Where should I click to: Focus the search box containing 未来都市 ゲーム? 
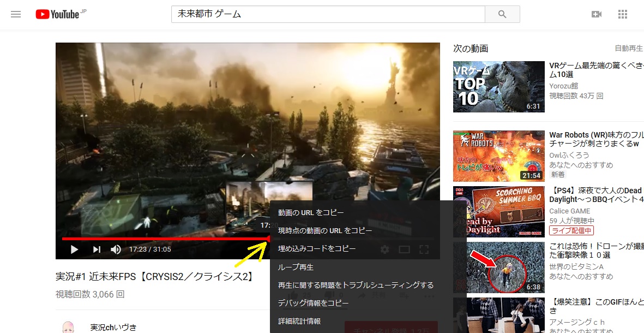[328, 14]
